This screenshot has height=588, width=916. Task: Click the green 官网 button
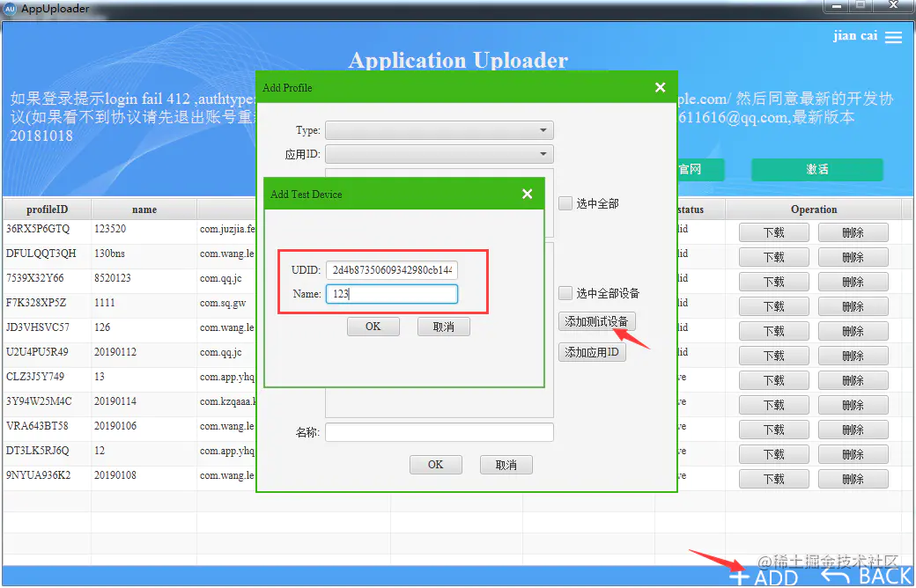700,169
